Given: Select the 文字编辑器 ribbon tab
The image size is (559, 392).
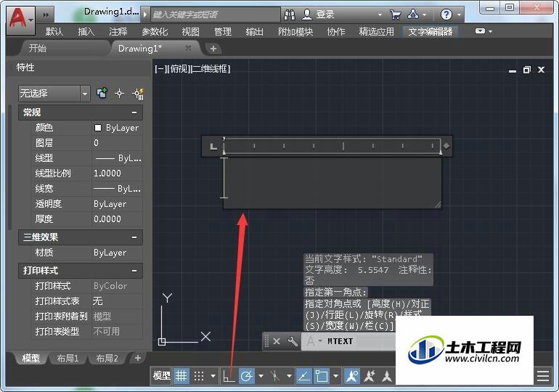Looking at the screenshot, I should (430, 32).
